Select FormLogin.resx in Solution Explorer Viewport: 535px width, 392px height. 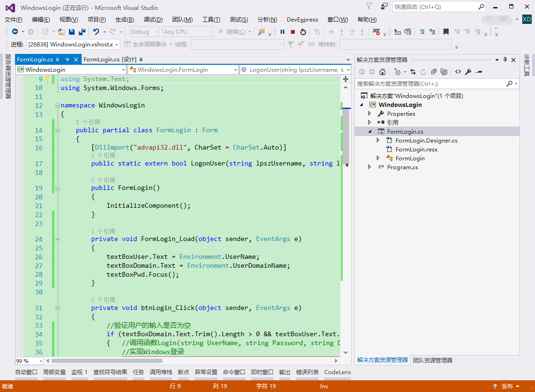coord(416,149)
